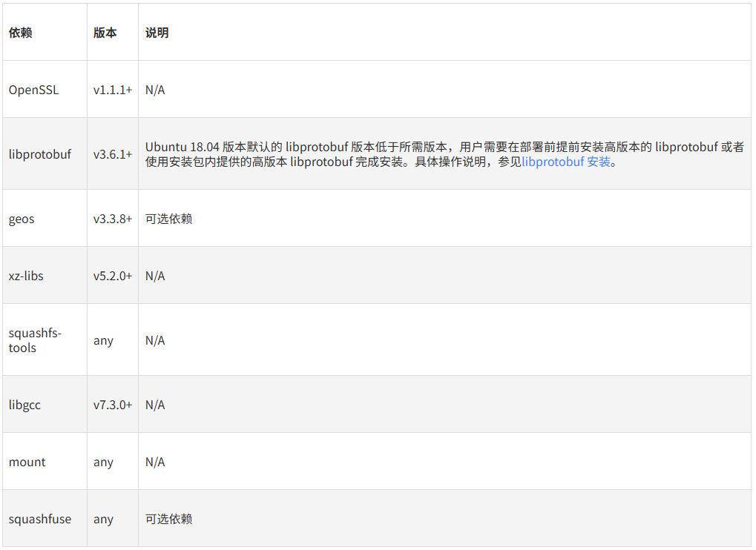Select the "squashfuse" dependency name

point(40,519)
